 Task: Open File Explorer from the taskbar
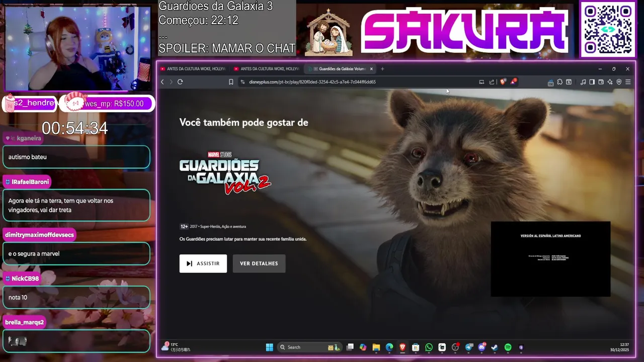click(376, 347)
